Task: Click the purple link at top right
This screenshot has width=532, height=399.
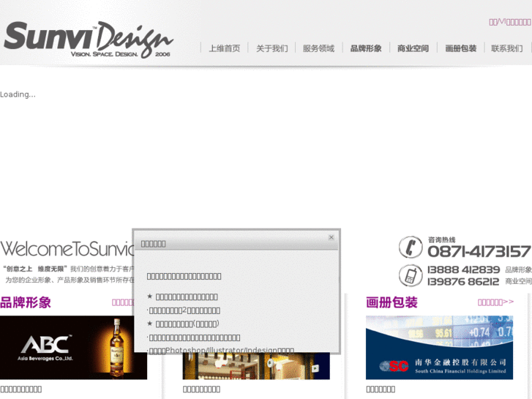Action: (510, 22)
